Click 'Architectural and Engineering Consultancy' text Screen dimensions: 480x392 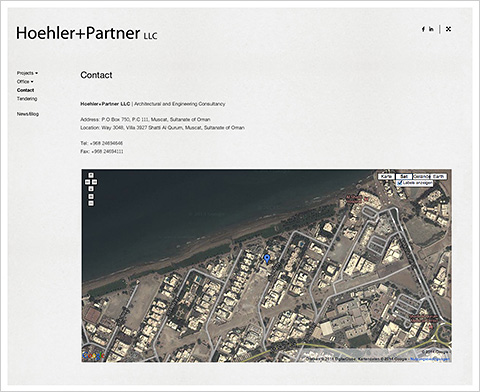coord(180,104)
